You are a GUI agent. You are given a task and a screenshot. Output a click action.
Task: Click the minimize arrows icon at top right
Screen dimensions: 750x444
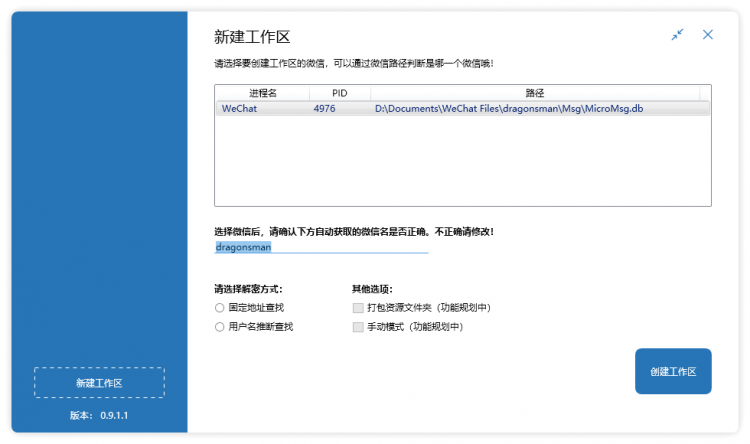pyautogui.click(x=677, y=34)
